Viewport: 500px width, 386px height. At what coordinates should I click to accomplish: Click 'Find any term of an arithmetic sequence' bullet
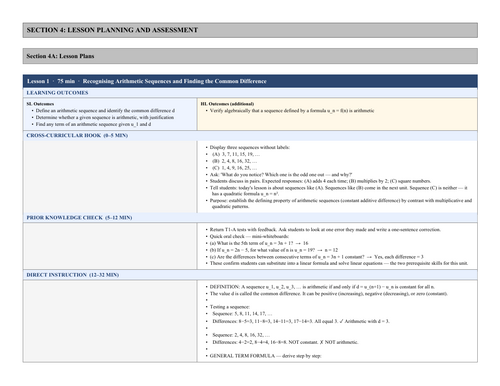93,124
